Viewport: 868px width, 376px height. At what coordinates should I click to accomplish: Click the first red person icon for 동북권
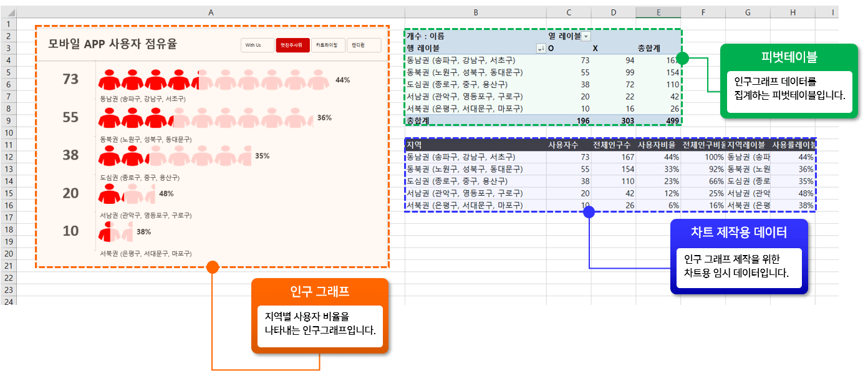tap(109, 118)
